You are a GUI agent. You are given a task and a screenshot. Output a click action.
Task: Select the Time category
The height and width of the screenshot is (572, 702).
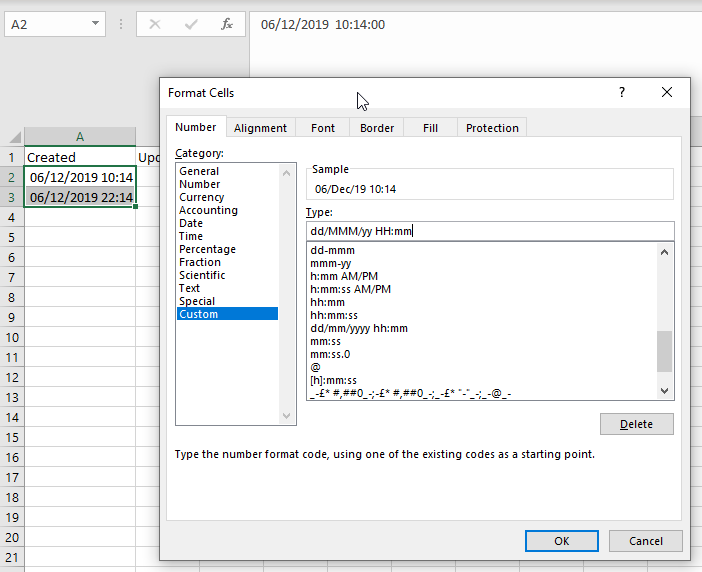tap(227, 236)
